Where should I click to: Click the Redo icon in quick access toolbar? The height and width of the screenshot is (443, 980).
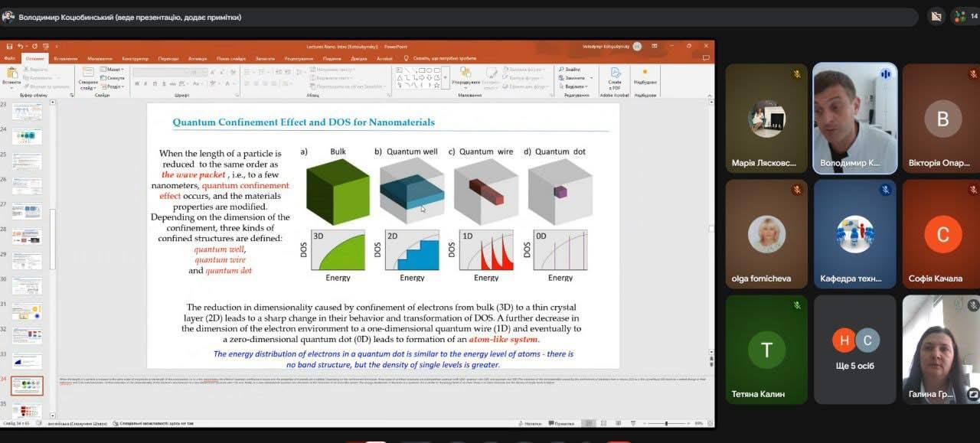click(36, 46)
